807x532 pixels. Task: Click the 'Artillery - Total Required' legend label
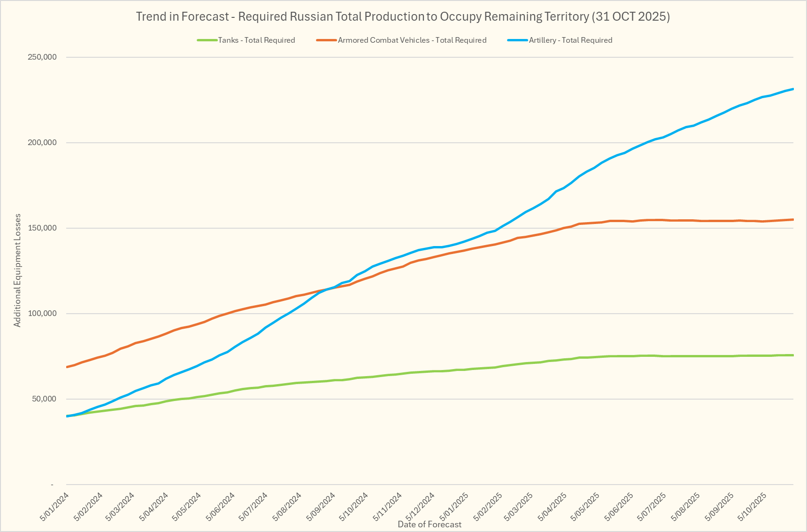point(570,40)
